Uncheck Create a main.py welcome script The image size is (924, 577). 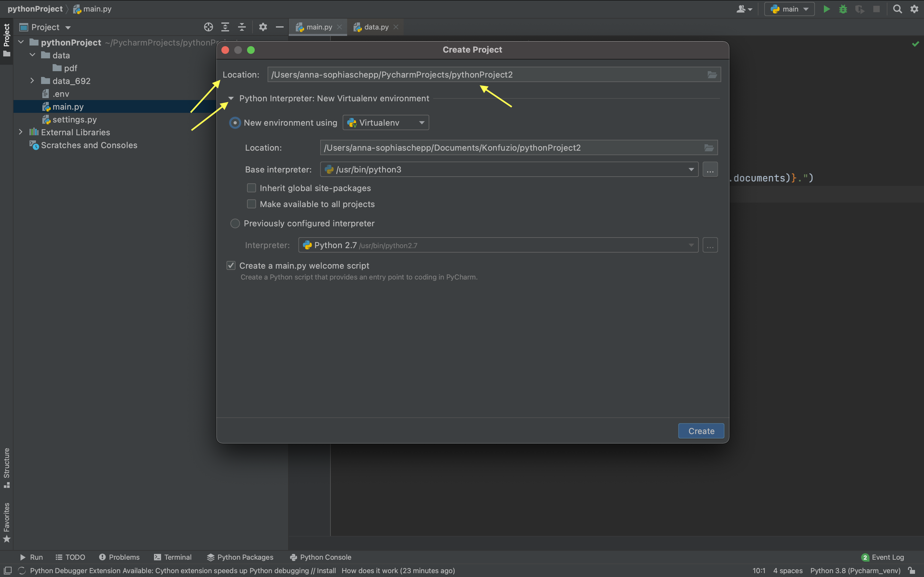tap(231, 265)
